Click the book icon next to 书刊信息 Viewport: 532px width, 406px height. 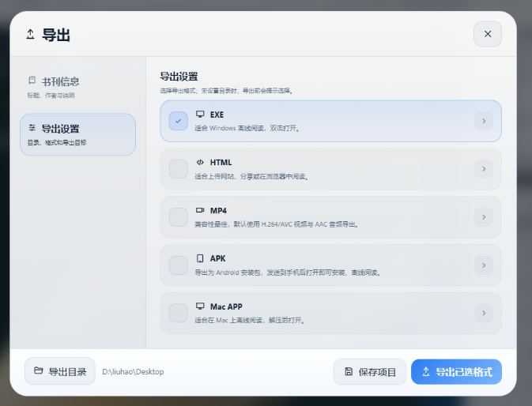coord(32,81)
